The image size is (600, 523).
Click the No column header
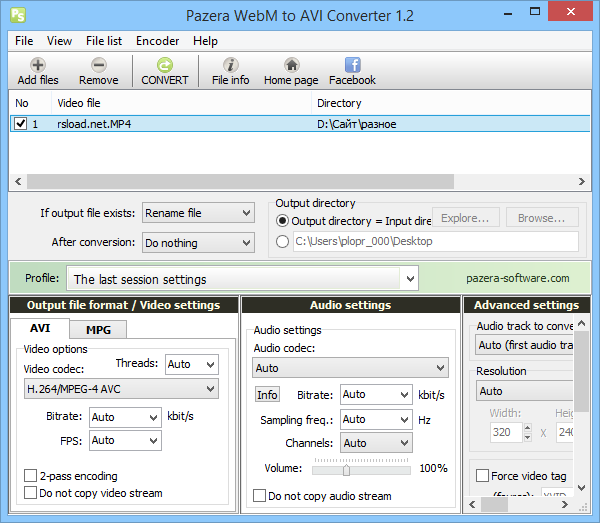click(x=30, y=103)
